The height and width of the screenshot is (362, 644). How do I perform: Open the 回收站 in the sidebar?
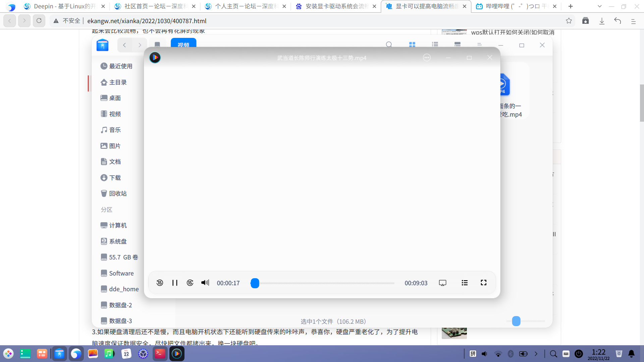tap(118, 193)
